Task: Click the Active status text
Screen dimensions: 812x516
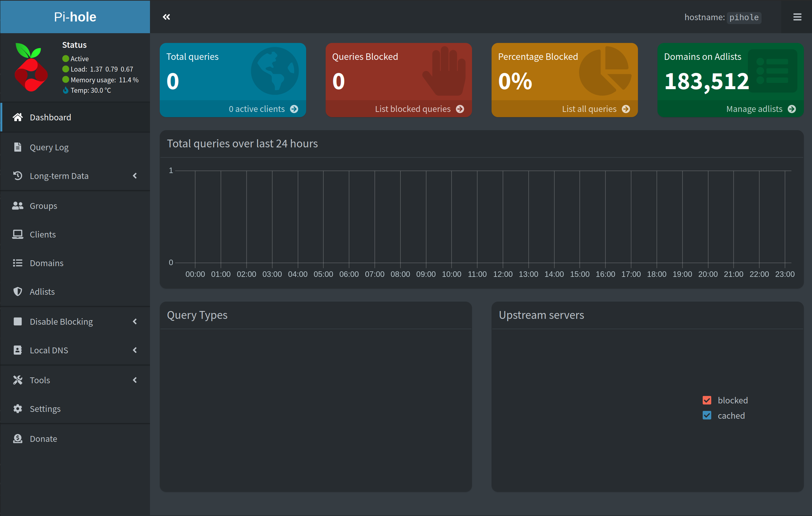Action: coord(80,59)
